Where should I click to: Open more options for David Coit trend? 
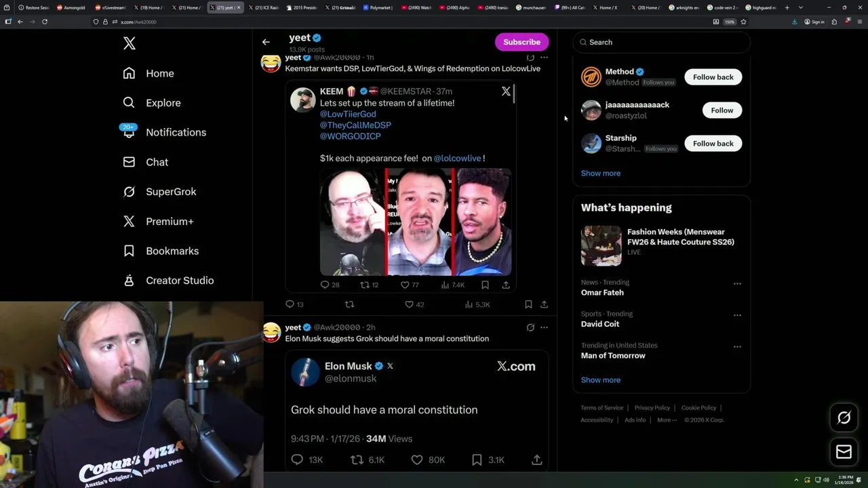pos(737,315)
